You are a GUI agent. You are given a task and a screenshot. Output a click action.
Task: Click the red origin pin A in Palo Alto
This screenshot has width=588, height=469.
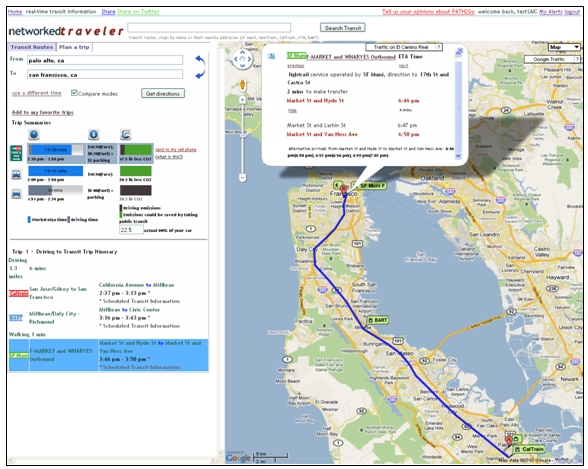coord(509,441)
